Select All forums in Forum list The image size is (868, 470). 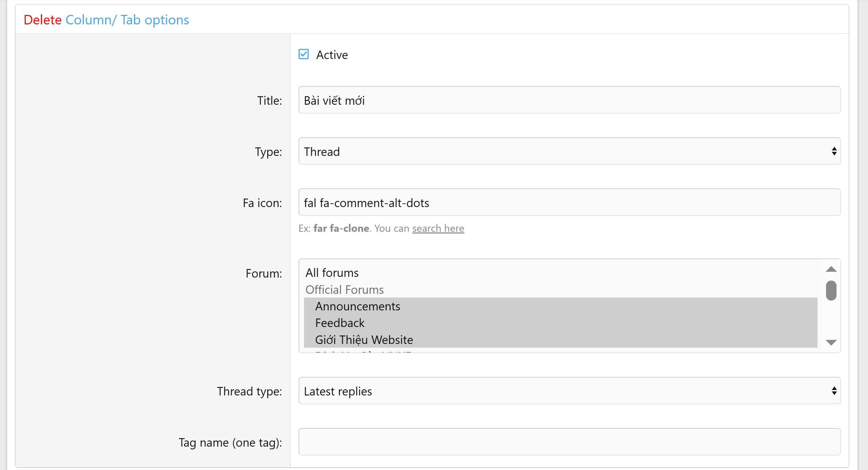[332, 273]
